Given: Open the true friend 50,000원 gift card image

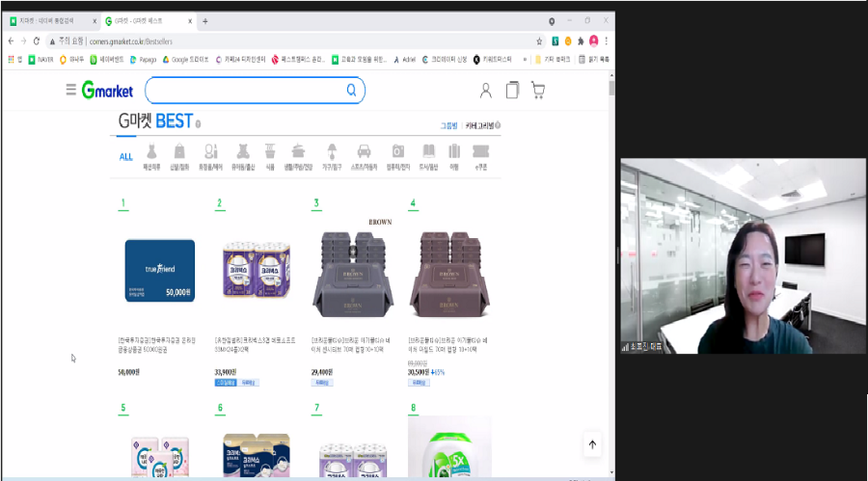Looking at the screenshot, I should pos(159,270).
